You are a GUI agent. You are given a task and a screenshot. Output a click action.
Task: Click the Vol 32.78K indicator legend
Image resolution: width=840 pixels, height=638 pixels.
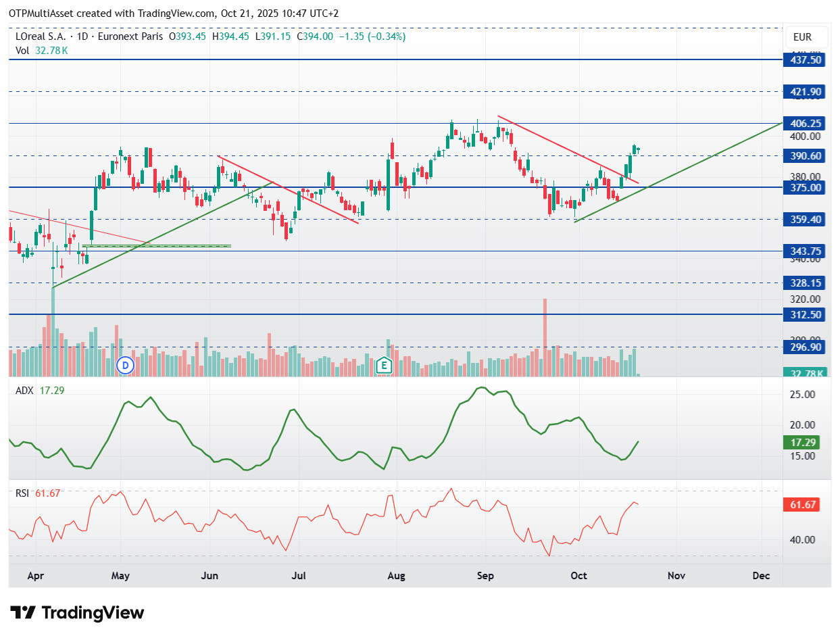tap(42, 50)
